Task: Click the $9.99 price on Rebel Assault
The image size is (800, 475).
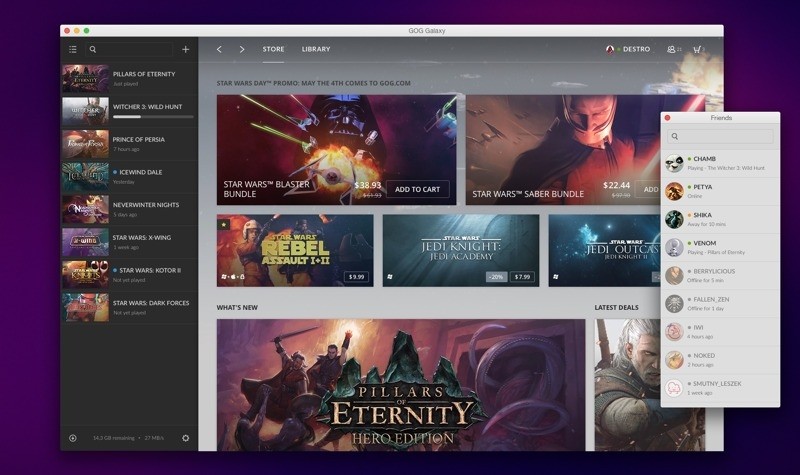Action: pos(356,277)
